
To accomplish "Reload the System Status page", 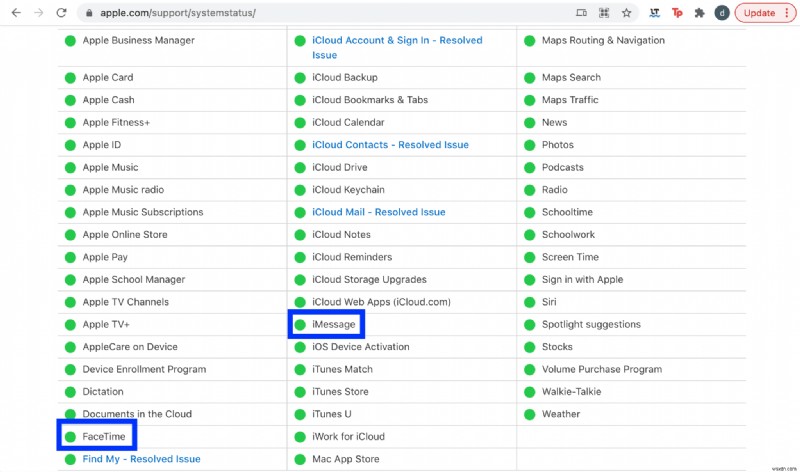I will point(62,13).
